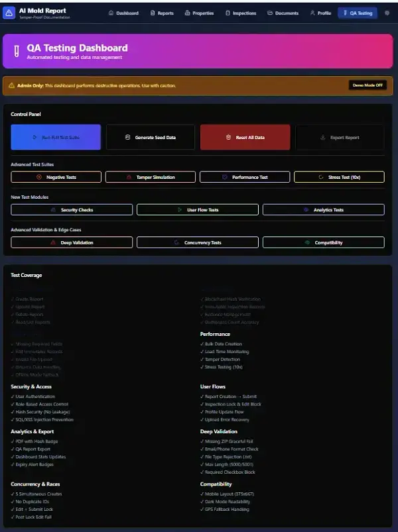Run the Concurrency Tests button
Screen dimensions: 398x532
[198, 242]
